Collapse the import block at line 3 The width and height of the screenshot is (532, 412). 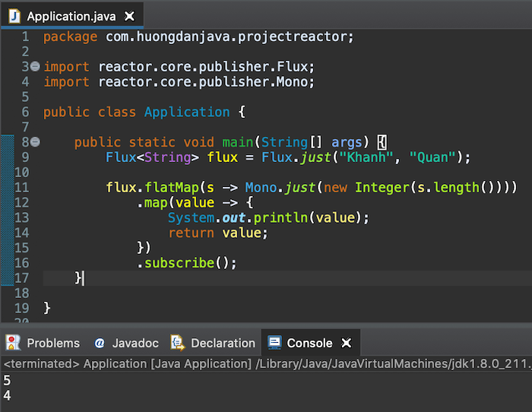[x=35, y=66]
